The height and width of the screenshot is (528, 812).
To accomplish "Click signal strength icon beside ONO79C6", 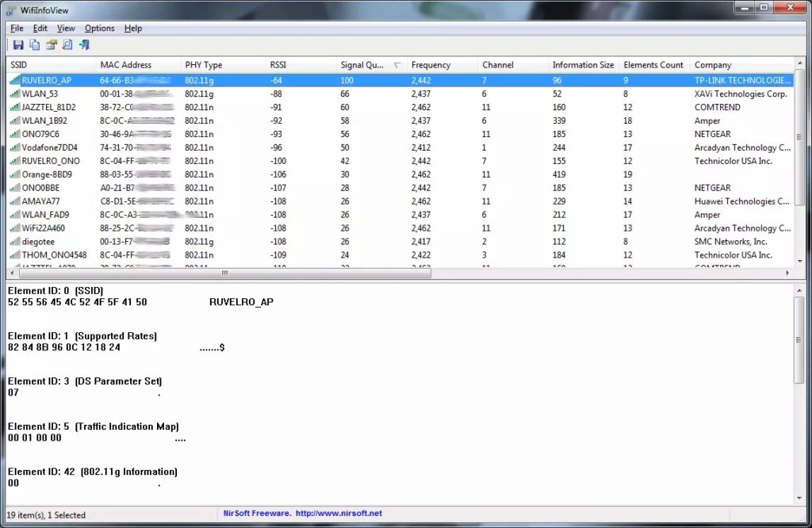I will click(15, 134).
